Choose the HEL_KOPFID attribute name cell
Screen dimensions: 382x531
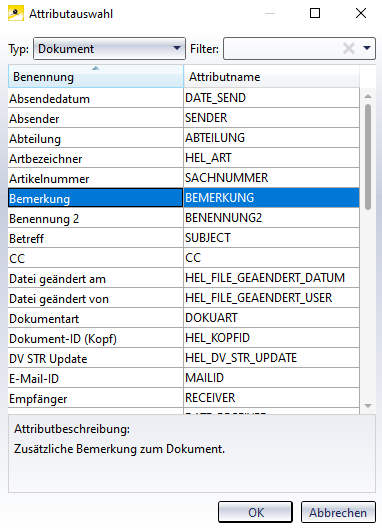271,338
